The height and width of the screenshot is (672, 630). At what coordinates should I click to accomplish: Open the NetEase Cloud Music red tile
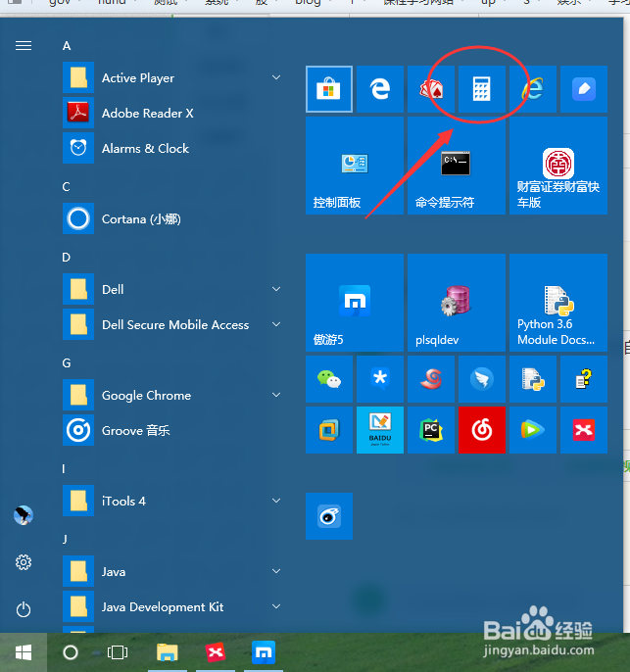tap(482, 430)
